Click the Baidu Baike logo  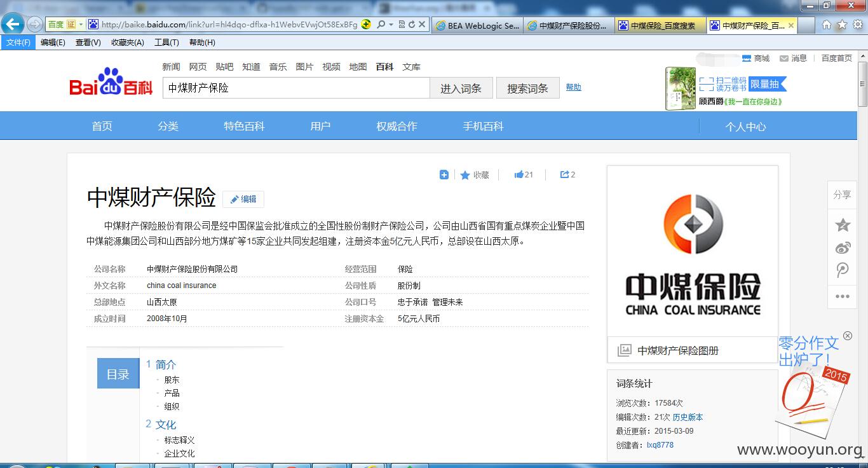(111, 83)
